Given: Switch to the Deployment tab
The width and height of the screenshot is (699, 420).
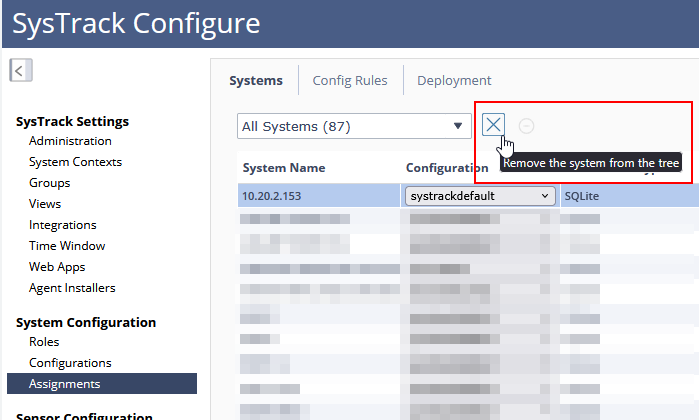Looking at the screenshot, I should pos(454,81).
